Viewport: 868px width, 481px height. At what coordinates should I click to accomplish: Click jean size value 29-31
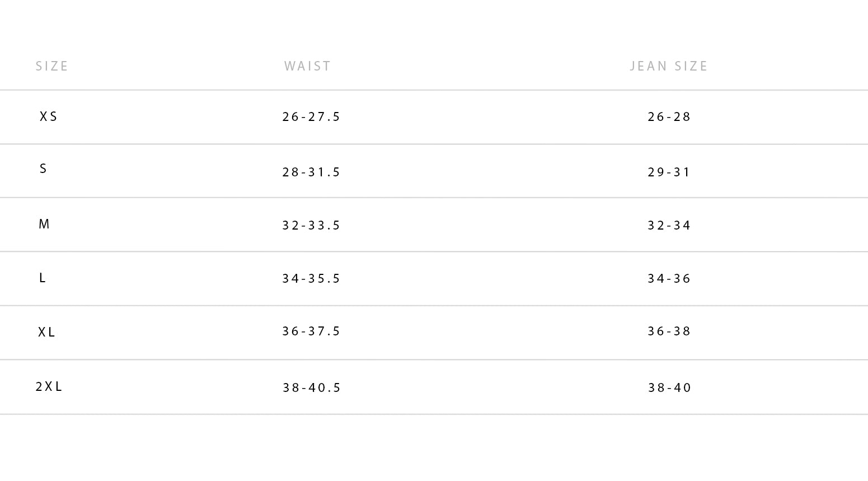coord(669,172)
